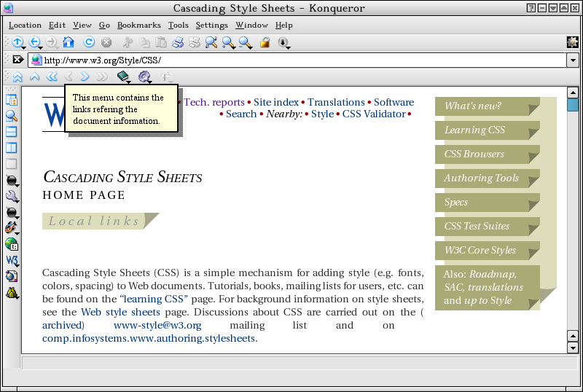Open the Bookmarks menu

[x=138, y=25]
